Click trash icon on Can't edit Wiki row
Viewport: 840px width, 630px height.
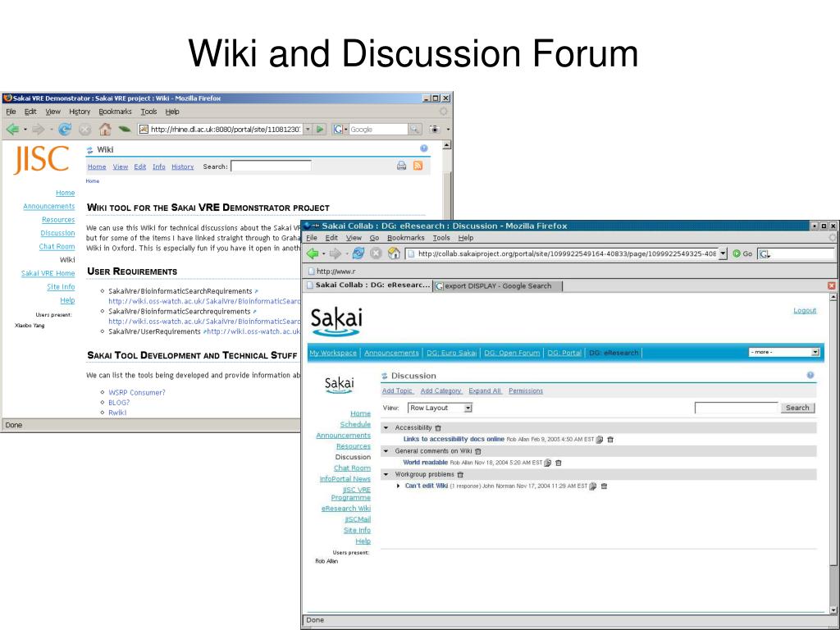[605, 486]
